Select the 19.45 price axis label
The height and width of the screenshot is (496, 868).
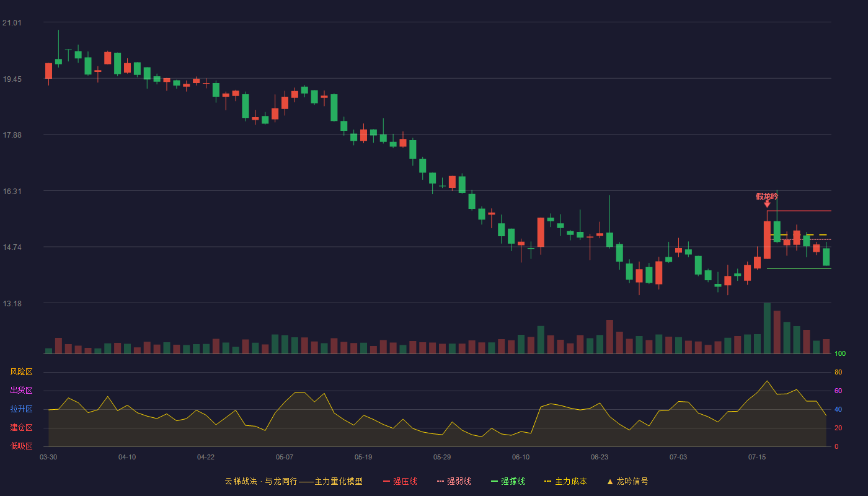click(12, 79)
